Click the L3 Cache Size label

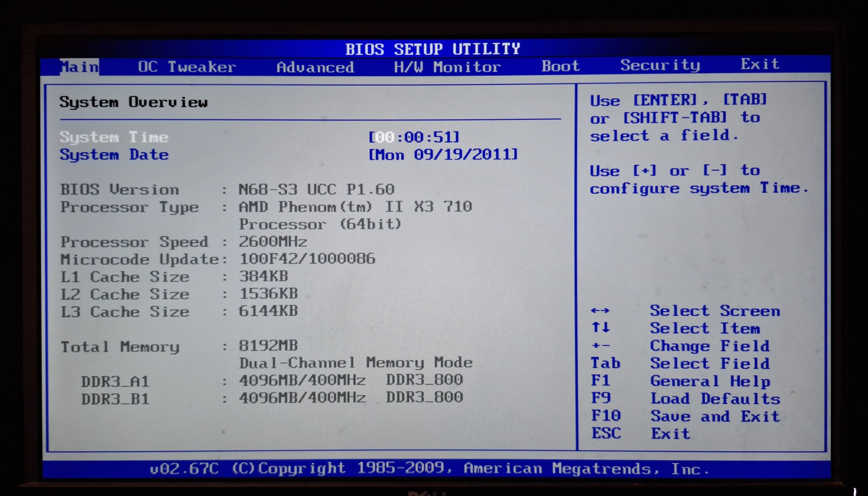click(x=125, y=312)
